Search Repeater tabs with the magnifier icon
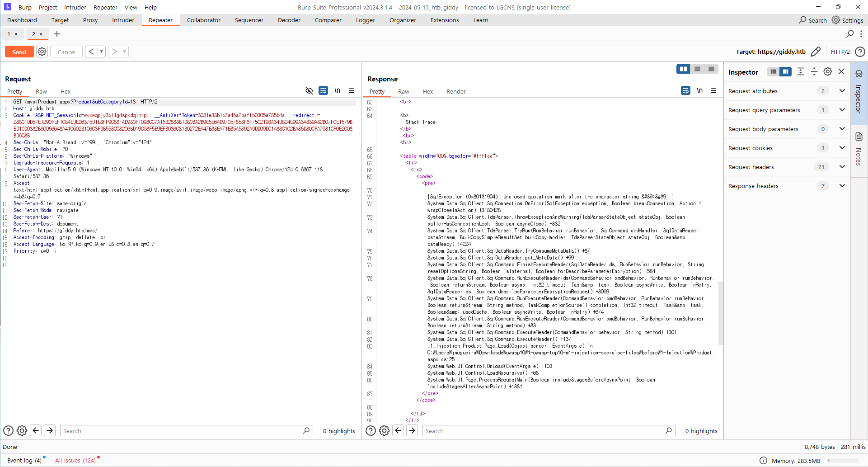The image size is (868, 467). [x=850, y=34]
